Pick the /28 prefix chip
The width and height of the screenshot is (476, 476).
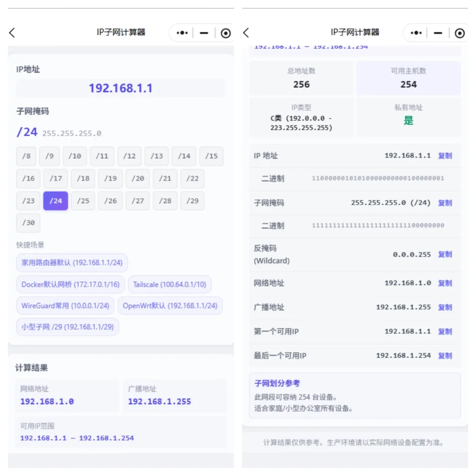pyautogui.click(x=165, y=201)
